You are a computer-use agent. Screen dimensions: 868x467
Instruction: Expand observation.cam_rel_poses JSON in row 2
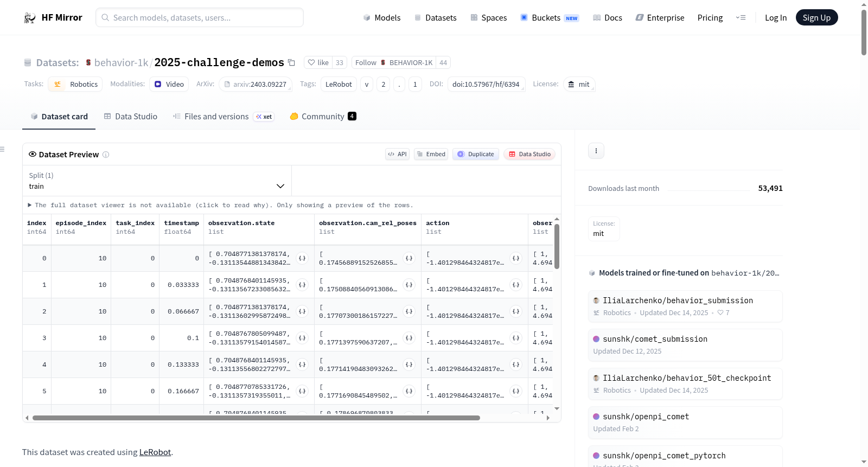pyautogui.click(x=410, y=311)
